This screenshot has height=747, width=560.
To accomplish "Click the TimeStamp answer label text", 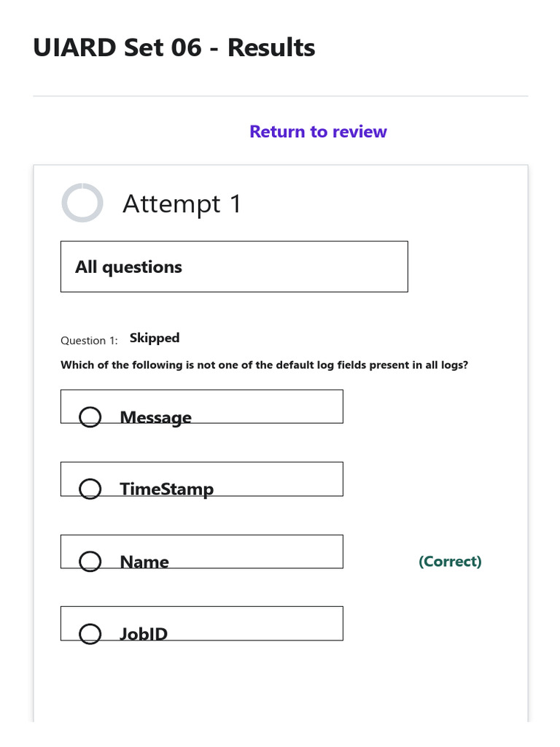I will [166, 489].
